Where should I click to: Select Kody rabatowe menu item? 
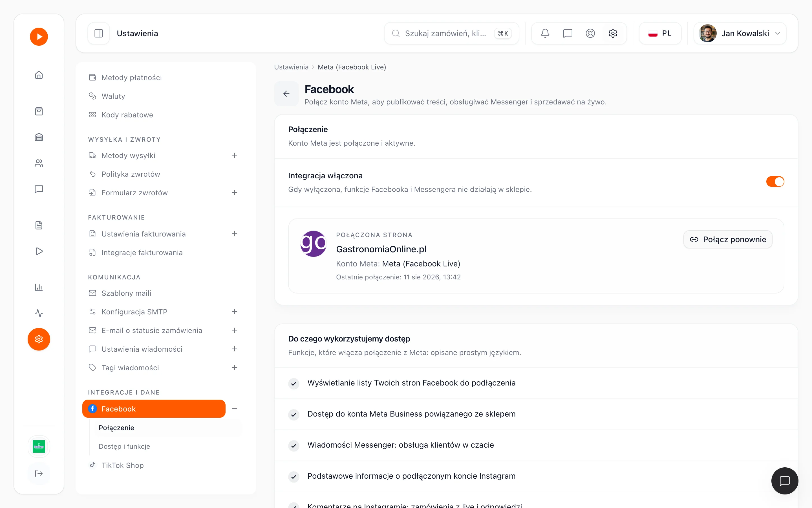pyautogui.click(x=162, y=115)
